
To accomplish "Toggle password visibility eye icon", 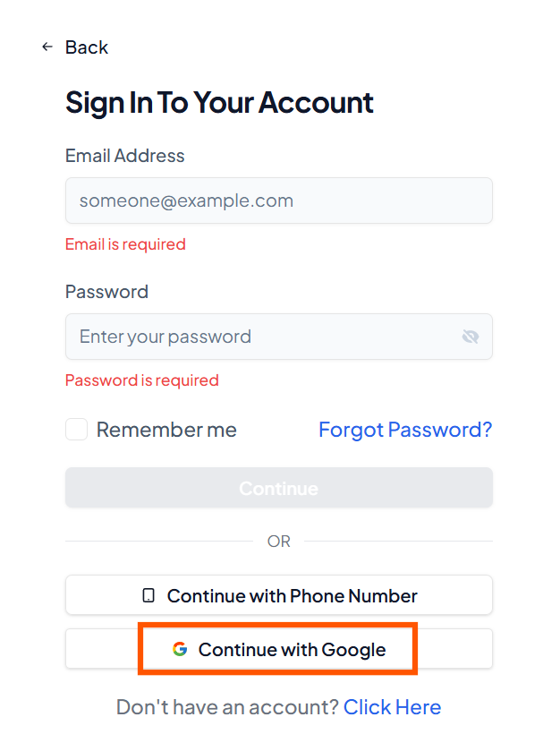I will [x=471, y=337].
